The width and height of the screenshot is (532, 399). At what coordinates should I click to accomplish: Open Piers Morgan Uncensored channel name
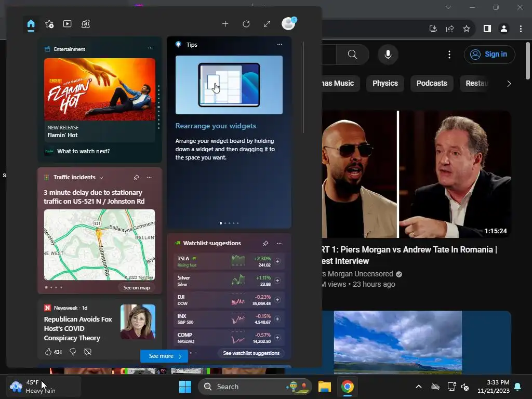(x=357, y=274)
